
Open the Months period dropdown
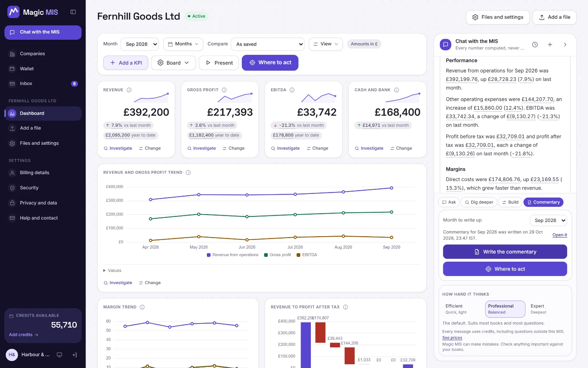click(183, 44)
